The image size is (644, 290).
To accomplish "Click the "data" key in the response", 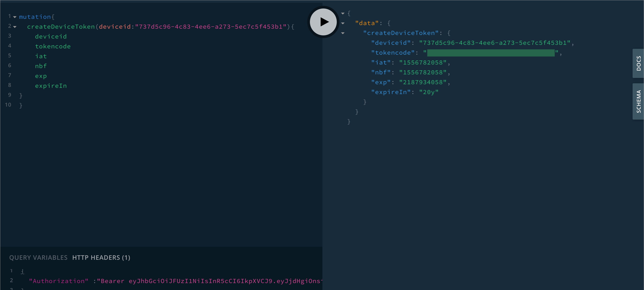I will coord(367,23).
